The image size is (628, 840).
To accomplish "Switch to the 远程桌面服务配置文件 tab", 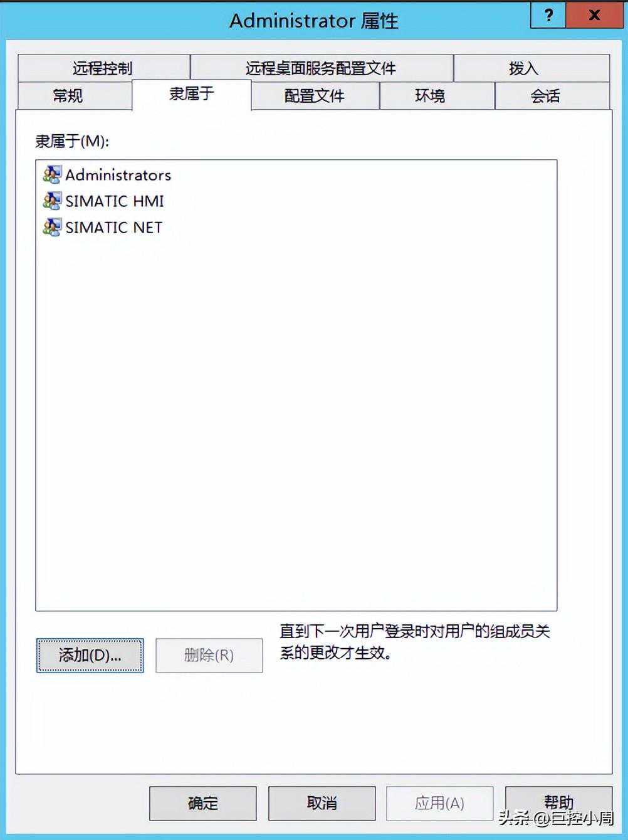I will (322, 68).
